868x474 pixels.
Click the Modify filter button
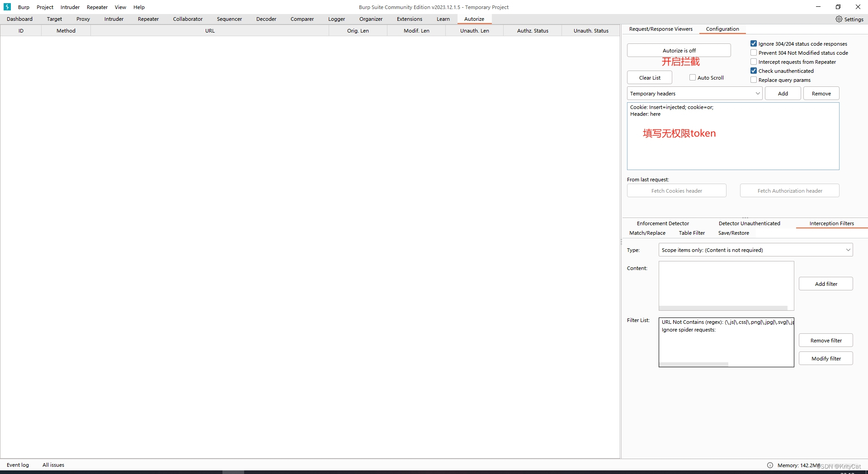[826, 358]
